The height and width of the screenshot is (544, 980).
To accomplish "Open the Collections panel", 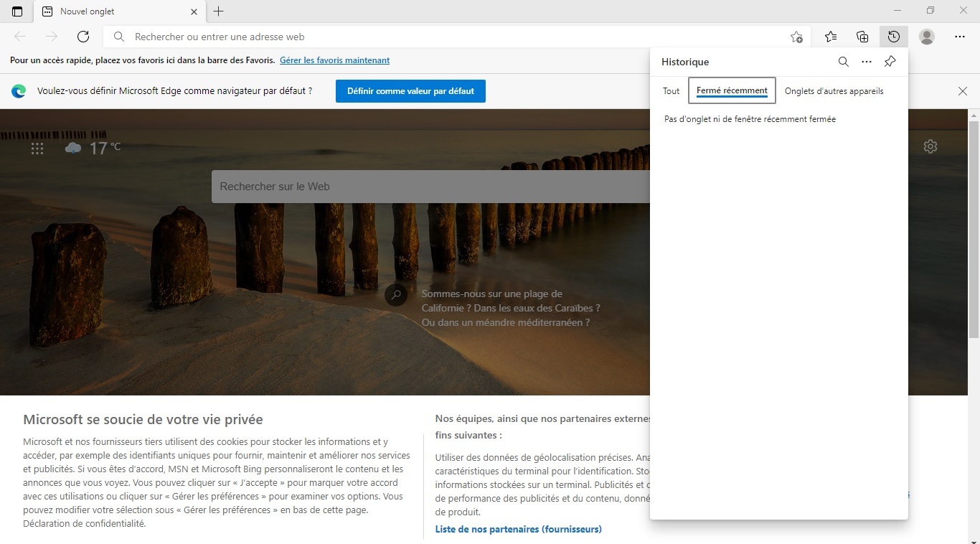I will [x=862, y=37].
